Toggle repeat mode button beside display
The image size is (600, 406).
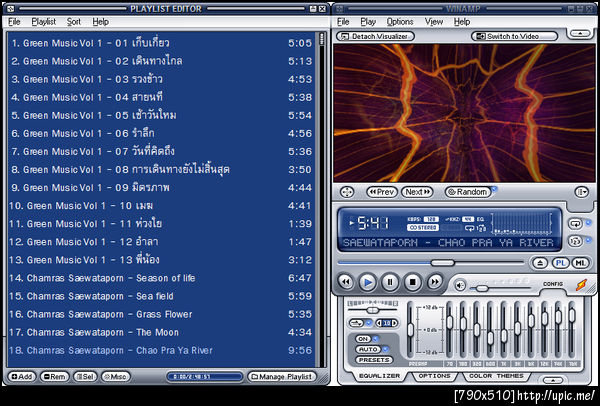[575, 223]
